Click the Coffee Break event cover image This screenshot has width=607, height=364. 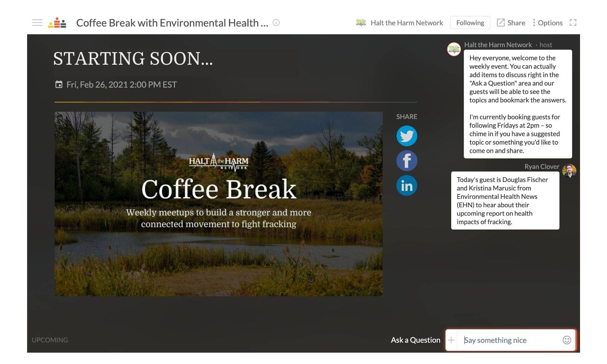coord(219,204)
